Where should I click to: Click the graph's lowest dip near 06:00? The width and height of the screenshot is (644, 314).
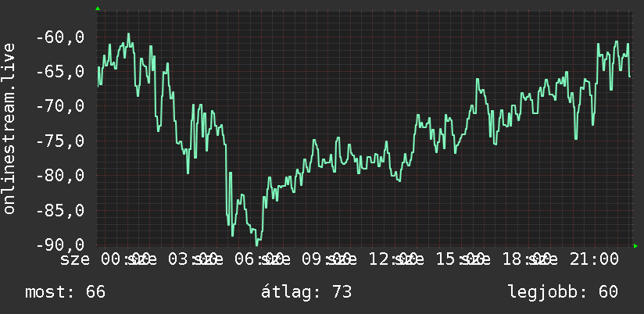[x=257, y=245]
